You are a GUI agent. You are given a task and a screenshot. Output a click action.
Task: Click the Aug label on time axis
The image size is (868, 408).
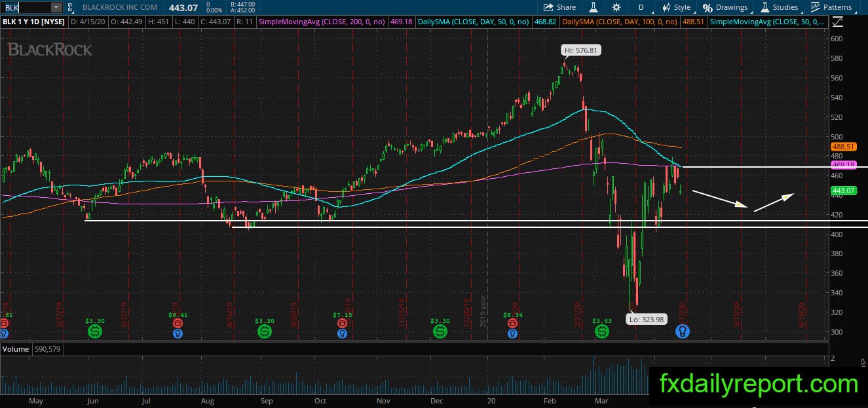pos(208,400)
